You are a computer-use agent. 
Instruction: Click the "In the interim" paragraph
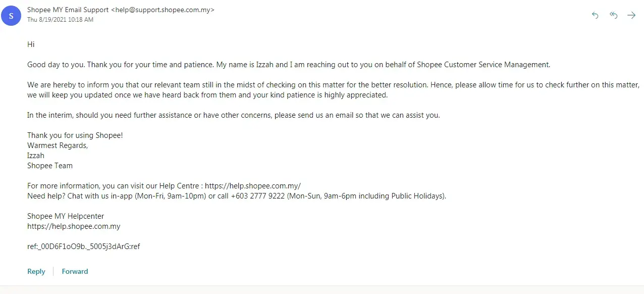(233, 115)
